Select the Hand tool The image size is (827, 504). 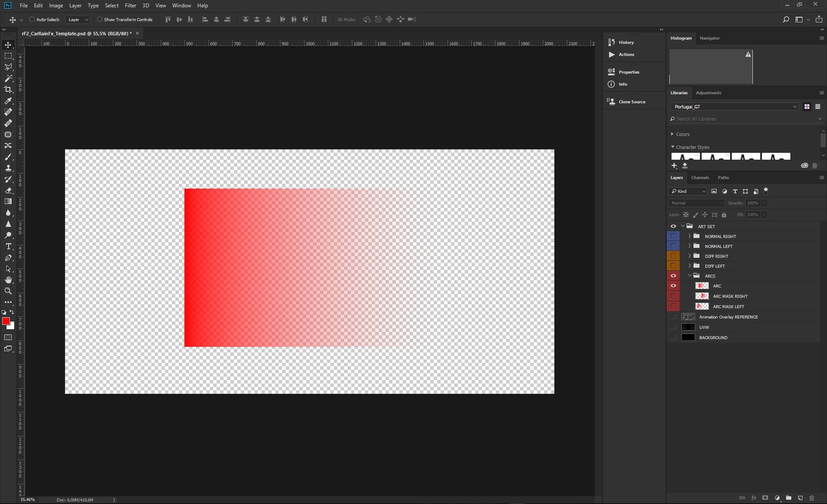pos(8,280)
